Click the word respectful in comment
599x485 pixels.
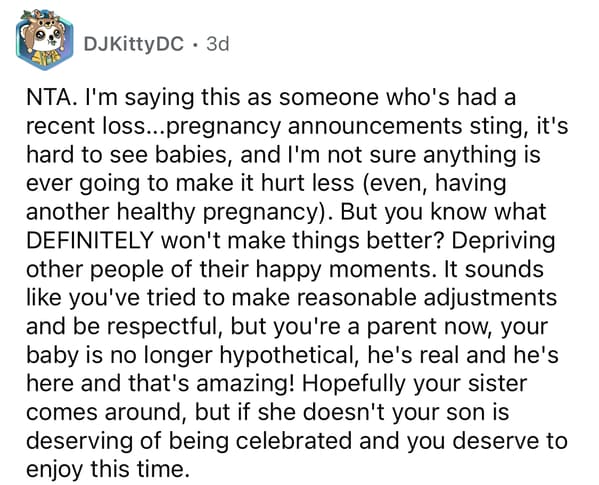pos(167,328)
